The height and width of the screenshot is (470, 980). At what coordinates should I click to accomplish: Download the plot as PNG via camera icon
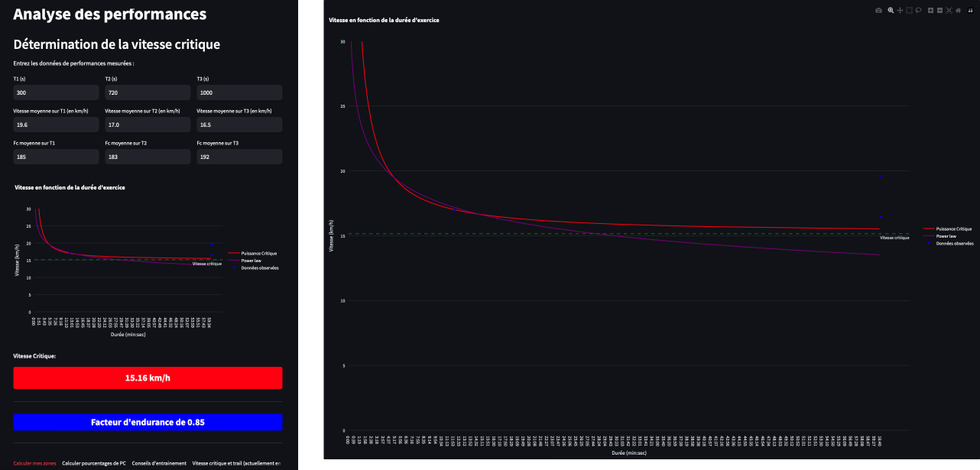point(878,10)
